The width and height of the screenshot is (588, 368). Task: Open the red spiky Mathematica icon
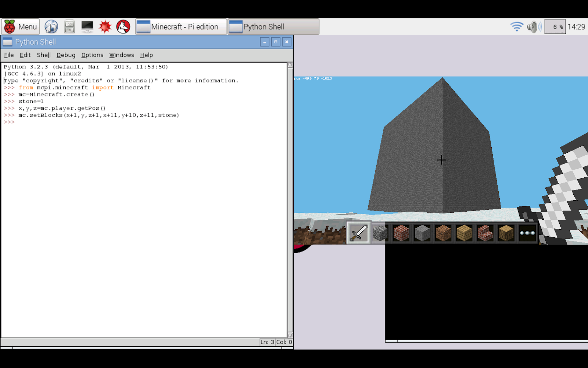pyautogui.click(x=105, y=27)
